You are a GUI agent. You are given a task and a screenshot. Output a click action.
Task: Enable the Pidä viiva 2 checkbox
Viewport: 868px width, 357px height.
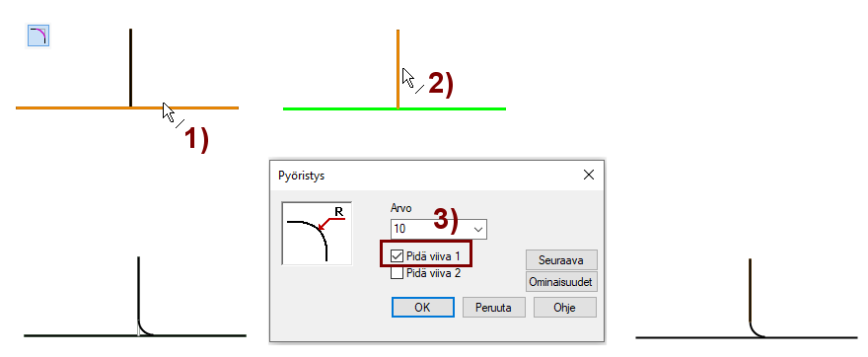click(x=397, y=273)
